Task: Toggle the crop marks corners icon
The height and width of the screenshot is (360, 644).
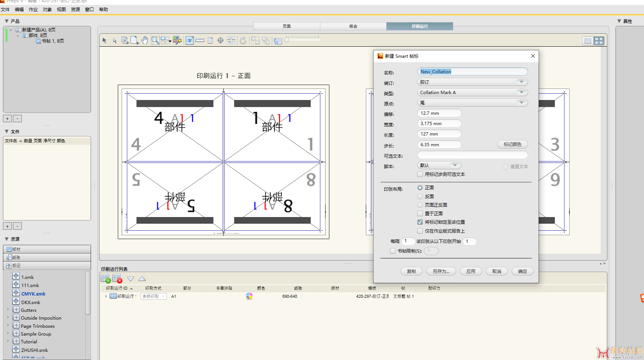Action: (x=231, y=40)
